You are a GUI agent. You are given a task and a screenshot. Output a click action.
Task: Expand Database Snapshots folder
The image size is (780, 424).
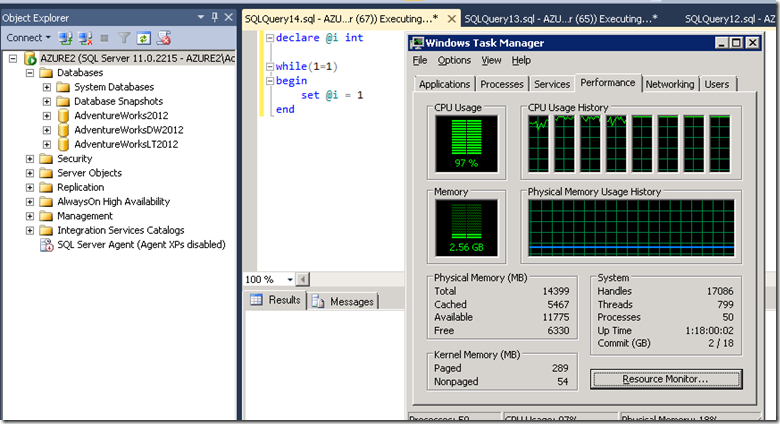47,102
